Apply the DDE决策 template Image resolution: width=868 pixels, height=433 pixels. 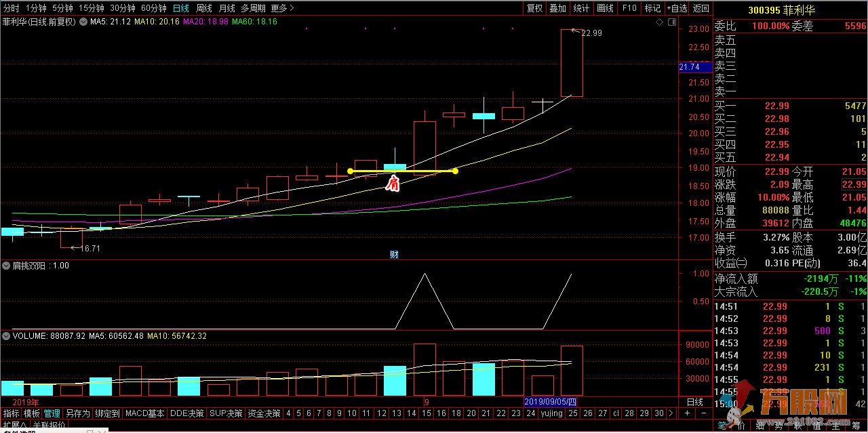pos(186,413)
